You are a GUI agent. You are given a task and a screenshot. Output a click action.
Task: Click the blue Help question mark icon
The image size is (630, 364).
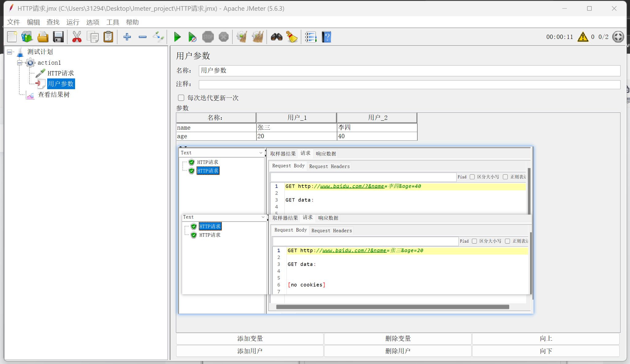click(326, 37)
